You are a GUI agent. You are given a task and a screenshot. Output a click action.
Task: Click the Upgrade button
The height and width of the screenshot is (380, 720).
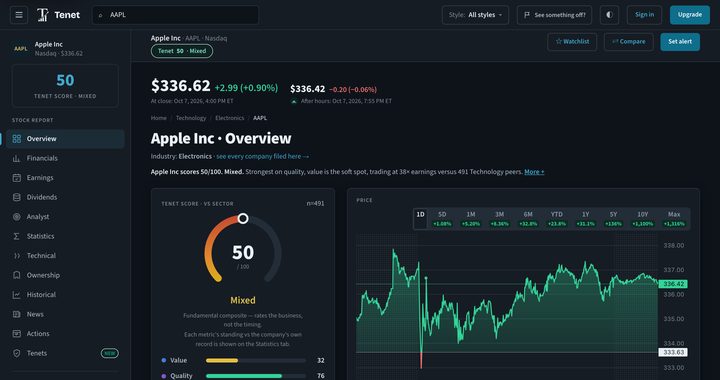click(690, 15)
